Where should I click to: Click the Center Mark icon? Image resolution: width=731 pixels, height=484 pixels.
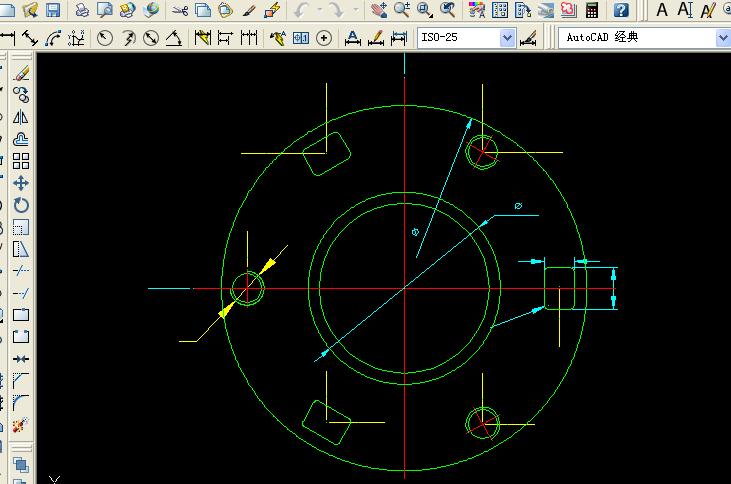click(x=324, y=38)
